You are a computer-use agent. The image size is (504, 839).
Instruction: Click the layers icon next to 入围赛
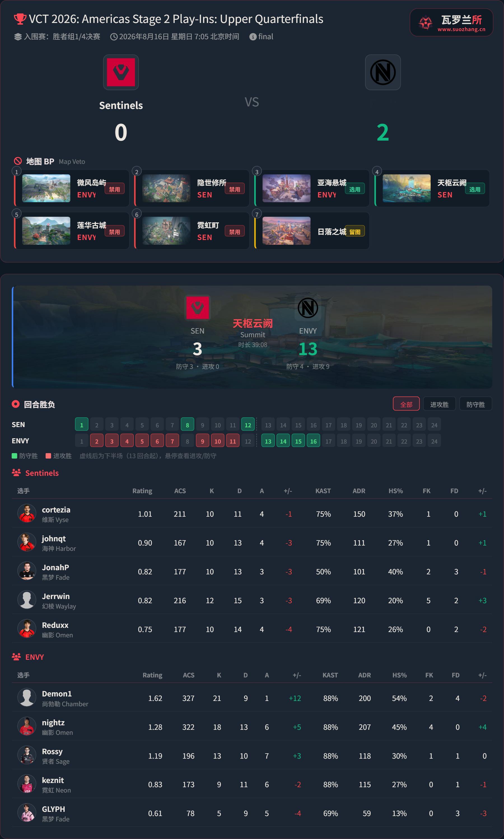coord(18,37)
